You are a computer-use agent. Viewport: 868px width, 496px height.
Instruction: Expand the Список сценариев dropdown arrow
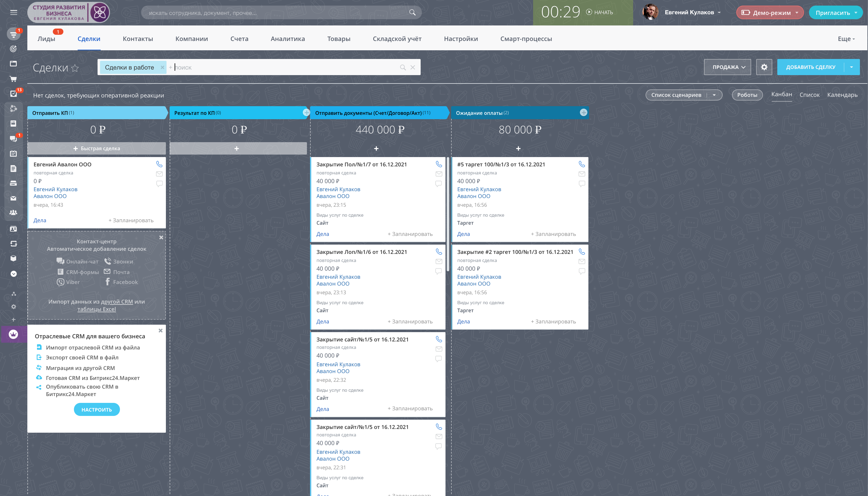coord(714,95)
